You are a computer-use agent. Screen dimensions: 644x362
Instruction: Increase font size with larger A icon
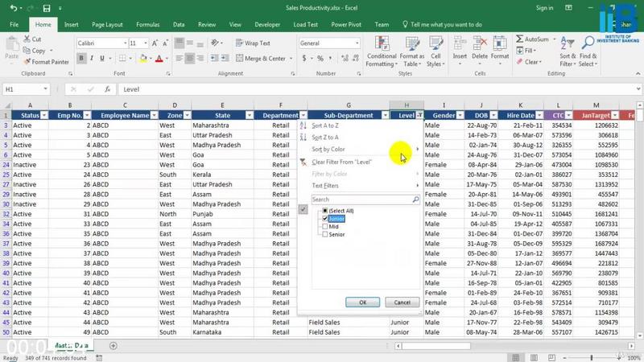(x=155, y=43)
